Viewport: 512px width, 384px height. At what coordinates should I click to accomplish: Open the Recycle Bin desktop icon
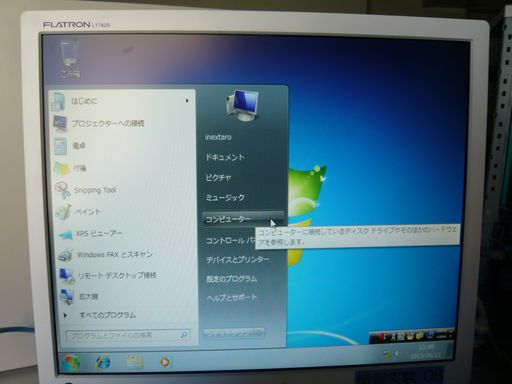[70, 59]
